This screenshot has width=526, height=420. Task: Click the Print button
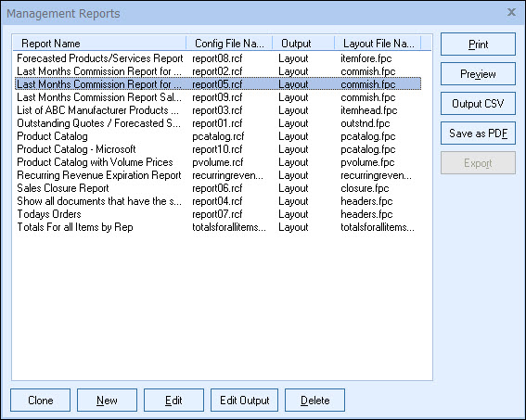[478, 45]
